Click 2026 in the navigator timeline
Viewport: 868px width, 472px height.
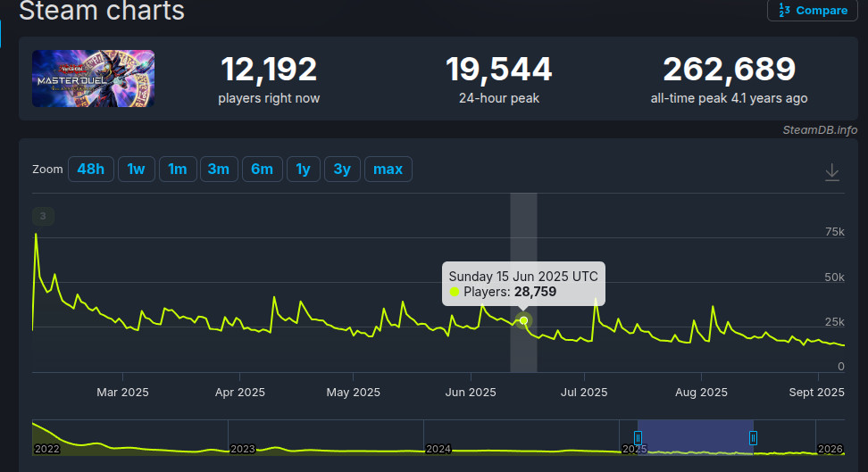(830, 449)
